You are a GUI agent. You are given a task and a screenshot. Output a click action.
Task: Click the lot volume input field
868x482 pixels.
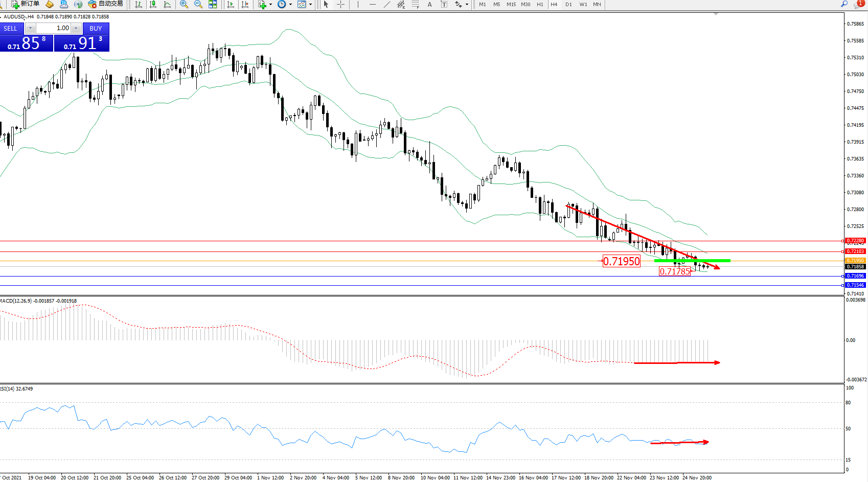pyautogui.click(x=54, y=28)
